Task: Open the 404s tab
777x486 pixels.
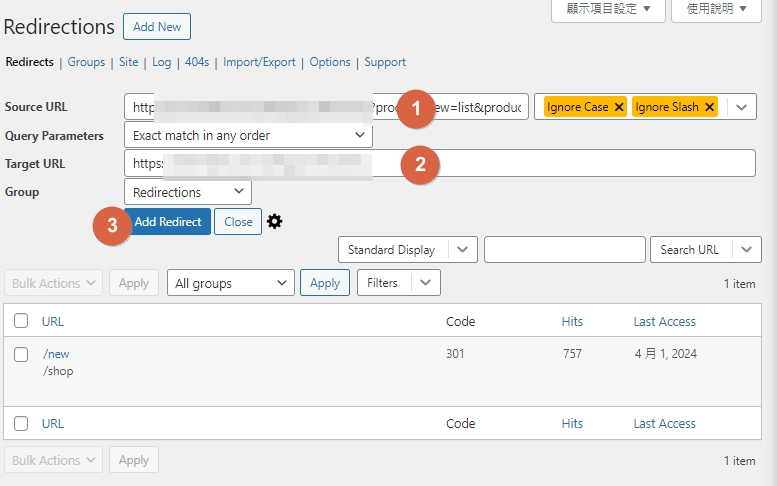Action: [197, 62]
